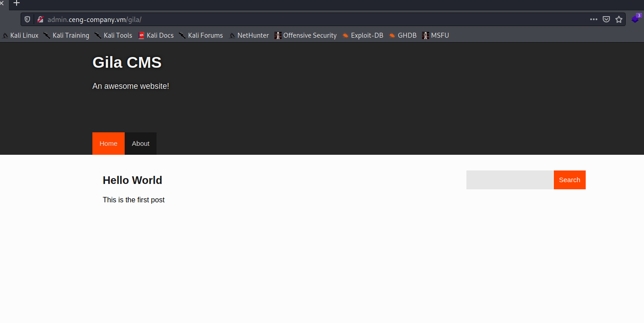Select the About navigation tab
The image size is (644, 323).
[x=140, y=144]
